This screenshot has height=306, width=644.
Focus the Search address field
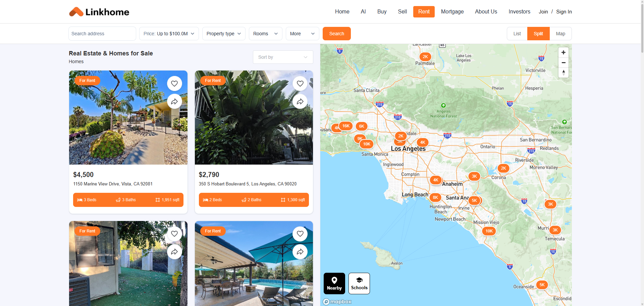click(x=102, y=34)
